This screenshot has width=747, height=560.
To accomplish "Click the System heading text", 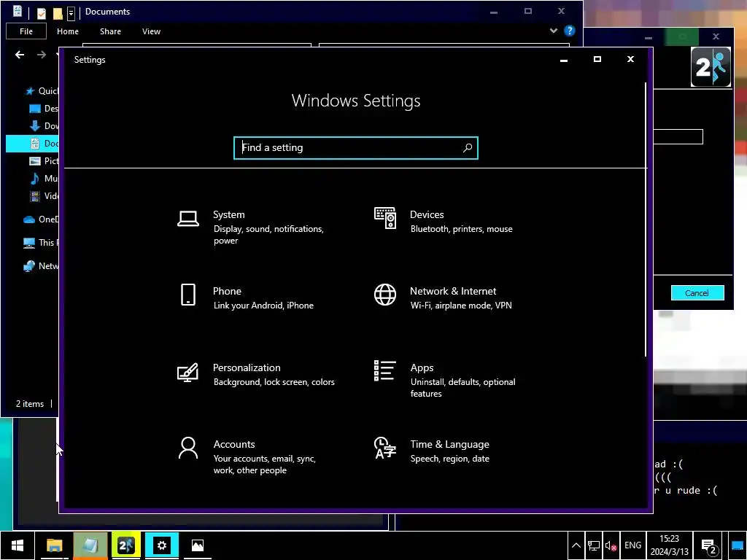I will pyautogui.click(x=228, y=215).
